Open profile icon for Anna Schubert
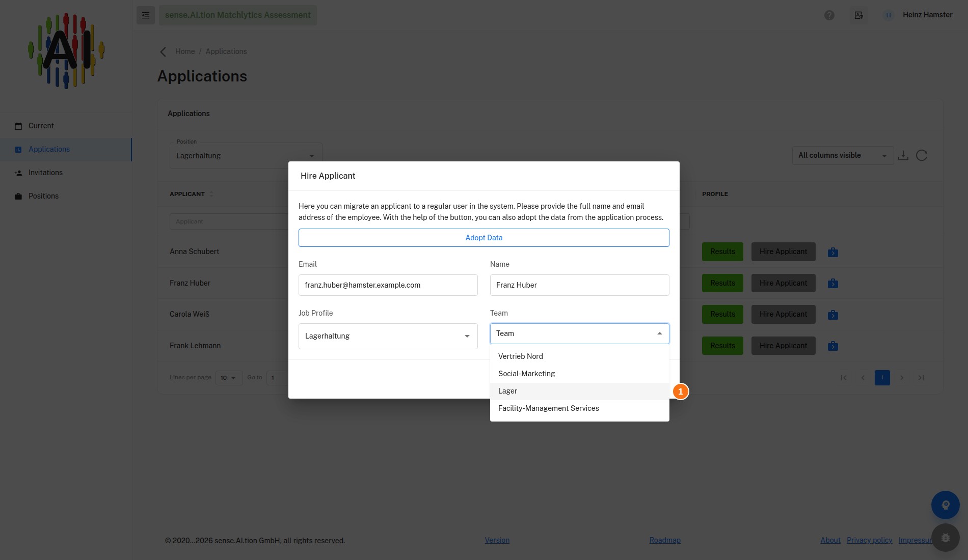Image resolution: width=968 pixels, height=560 pixels. [833, 252]
